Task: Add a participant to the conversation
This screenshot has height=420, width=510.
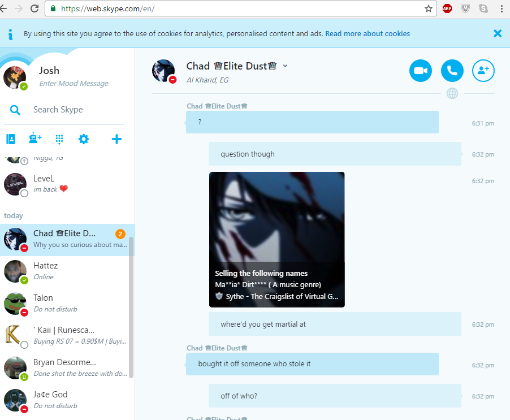Action: 483,71
